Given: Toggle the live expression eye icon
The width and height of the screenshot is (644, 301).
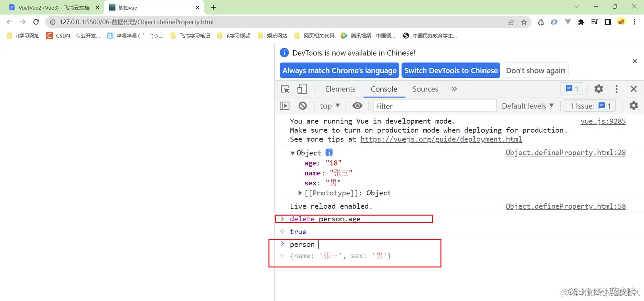Looking at the screenshot, I should pos(357,106).
